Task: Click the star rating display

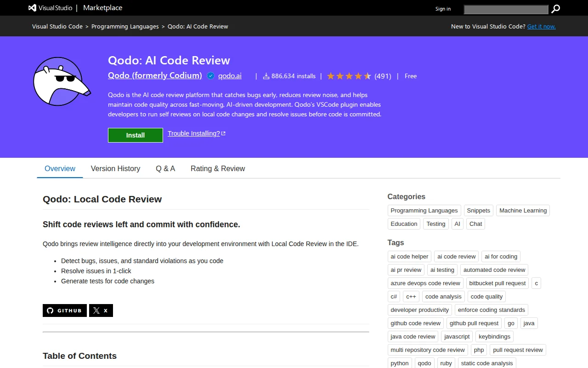Action: tap(349, 76)
